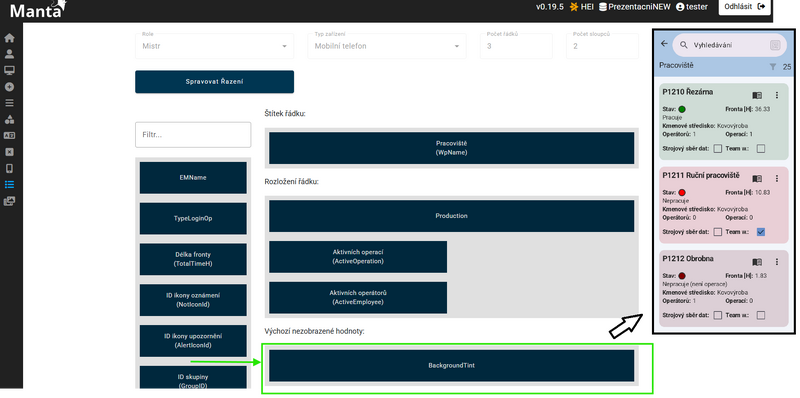The width and height of the screenshot is (800, 398).
Task: Click the book icon on P1211 card
Action: click(757, 179)
